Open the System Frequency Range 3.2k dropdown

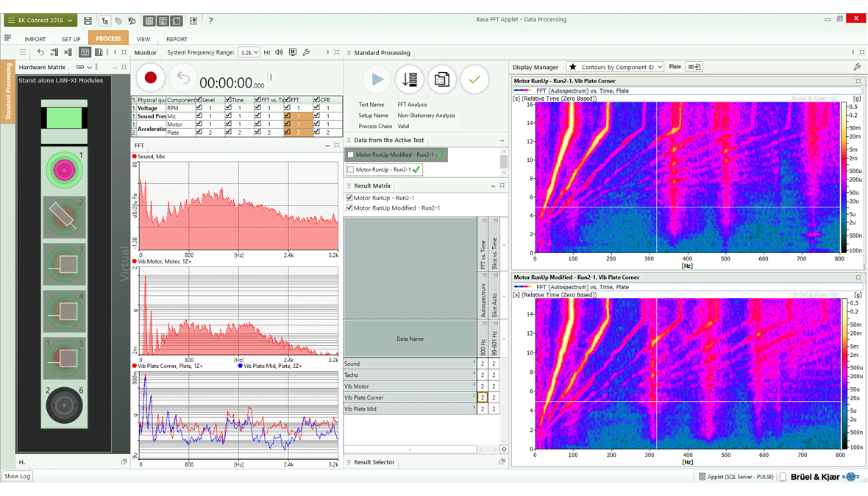pos(249,53)
